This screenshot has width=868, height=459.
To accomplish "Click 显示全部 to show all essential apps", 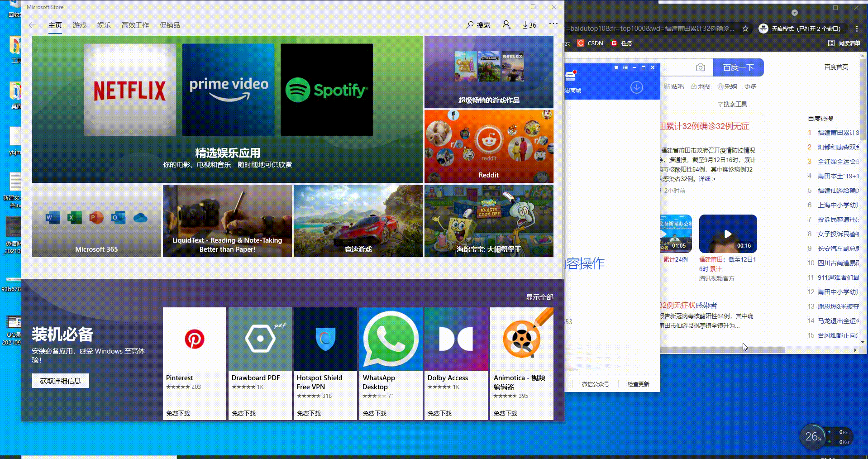I will click(539, 297).
